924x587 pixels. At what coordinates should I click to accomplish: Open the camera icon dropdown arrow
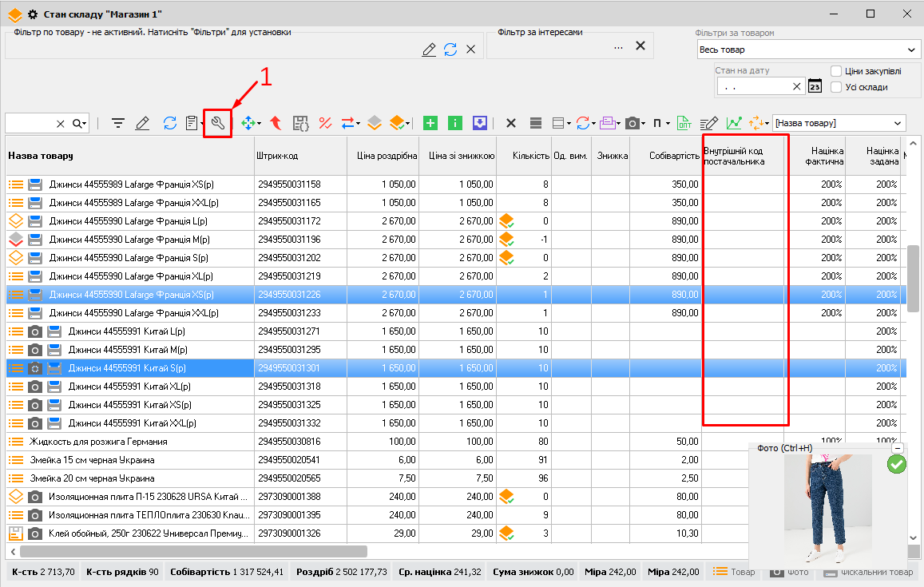pyautogui.click(x=643, y=124)
